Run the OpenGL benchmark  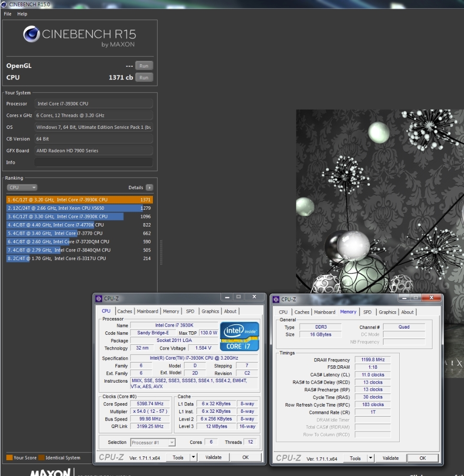[x=144, y=66]
